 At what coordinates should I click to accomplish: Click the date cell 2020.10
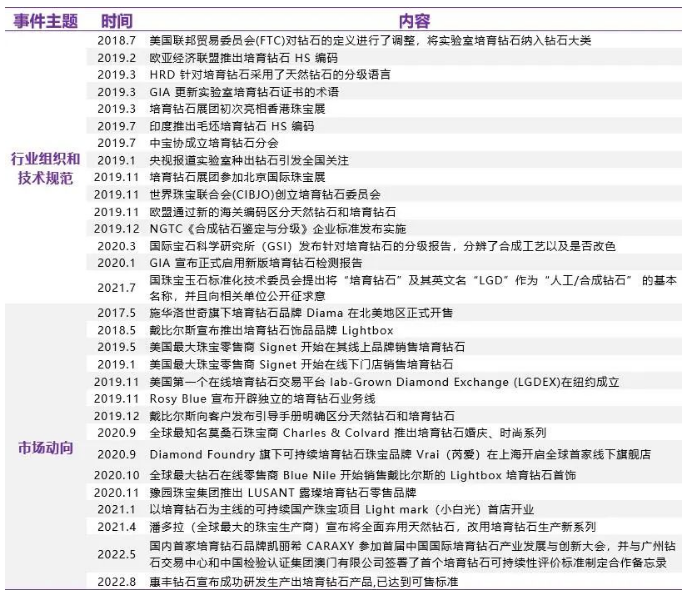click(117, 475)
